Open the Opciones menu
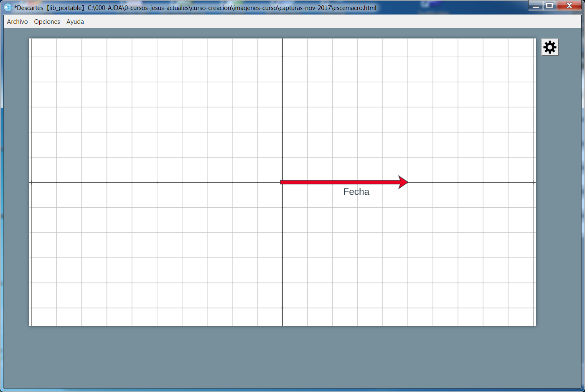Viewport: 585px width, 392px height. click(x=47, y=22)
